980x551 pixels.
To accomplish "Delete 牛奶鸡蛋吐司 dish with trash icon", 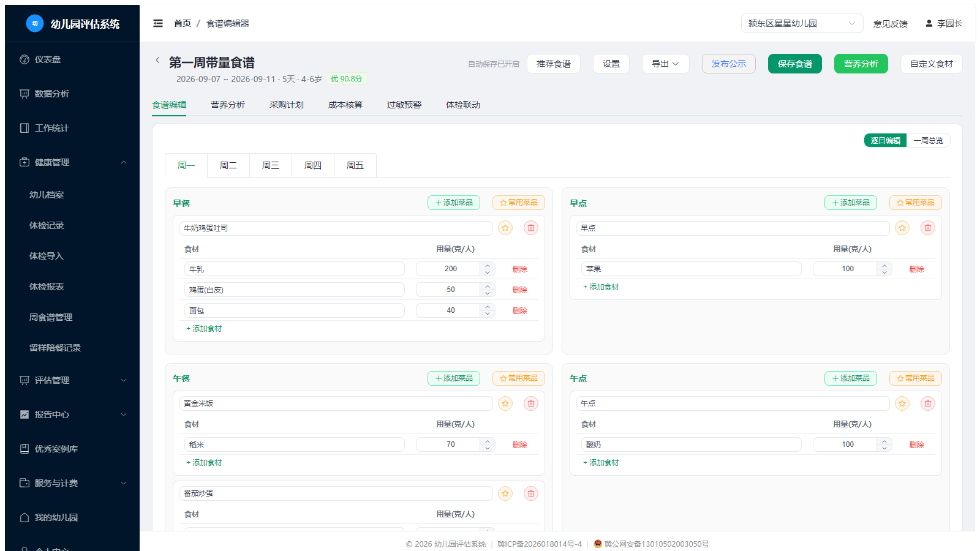I will (531, 228).
